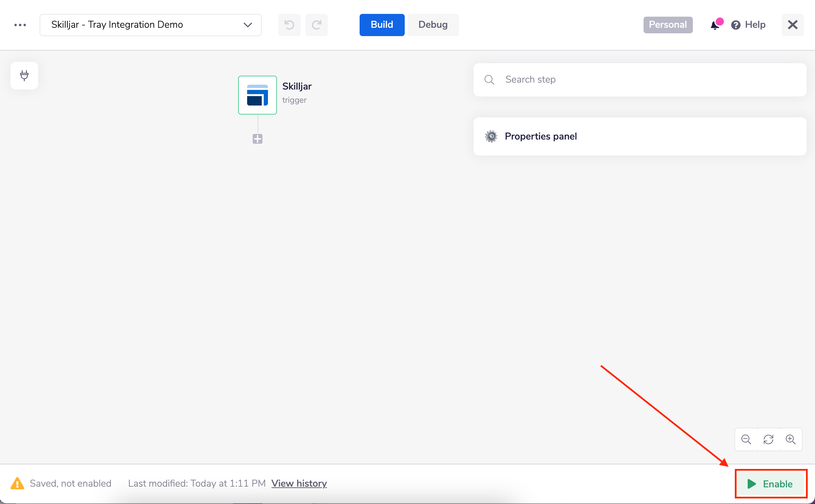Viewport: 815px width, 504px height.
Task: Click the undo arrow button
Action: pyautogui.click(x=289, y=25)
